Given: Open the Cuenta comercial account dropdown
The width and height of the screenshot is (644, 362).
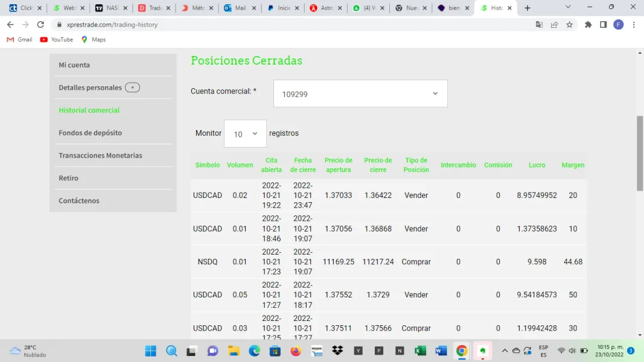Looking at the screenshot, I should tap(360, 94).
